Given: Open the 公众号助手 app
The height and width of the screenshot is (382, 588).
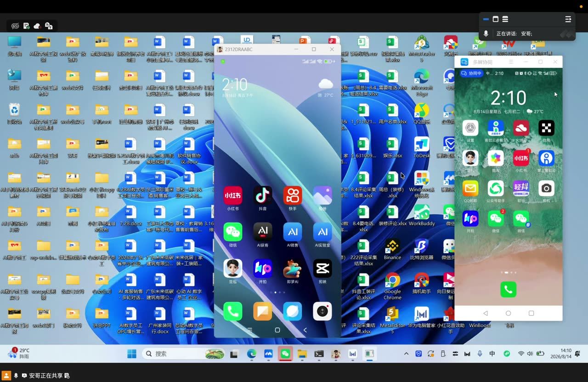Looking at the screenshot, I should point(496,188).
